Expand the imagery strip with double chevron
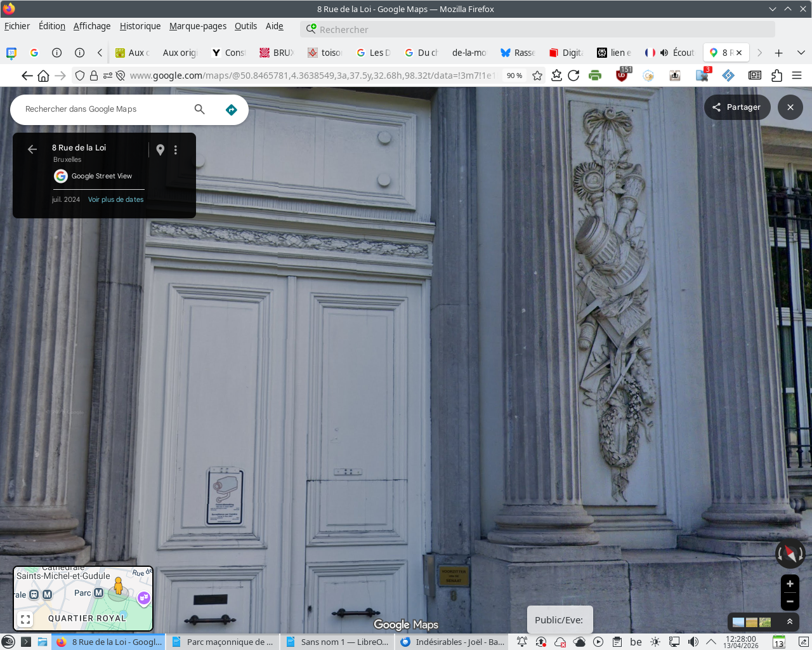Viewport: 812px width, 650px height. pyautogui.click(x=790, y=622)
